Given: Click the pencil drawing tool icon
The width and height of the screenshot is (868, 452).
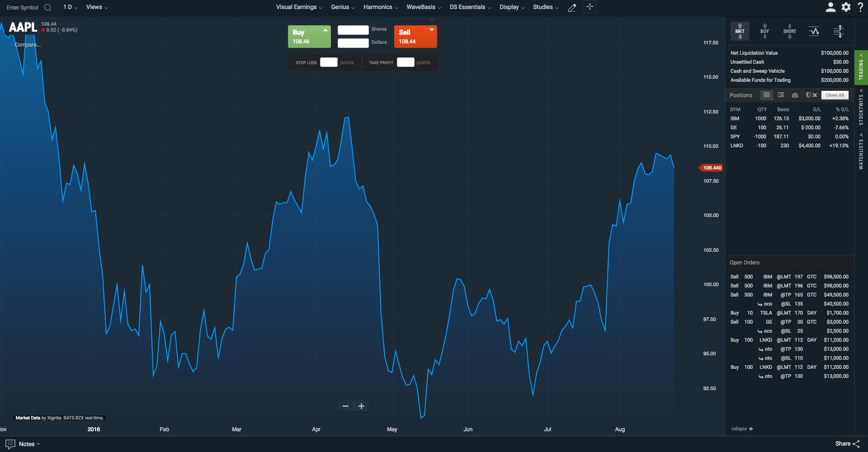Looking at the screenshot, I should point(572,7).
